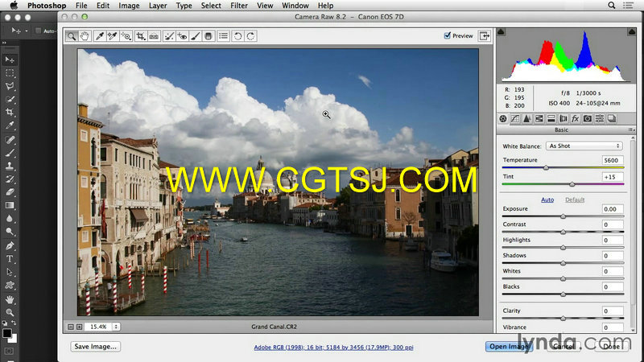Toggle Auto-Select checkbox in options bar
This screenshot has width=644, height=362.
coord(38,31)
